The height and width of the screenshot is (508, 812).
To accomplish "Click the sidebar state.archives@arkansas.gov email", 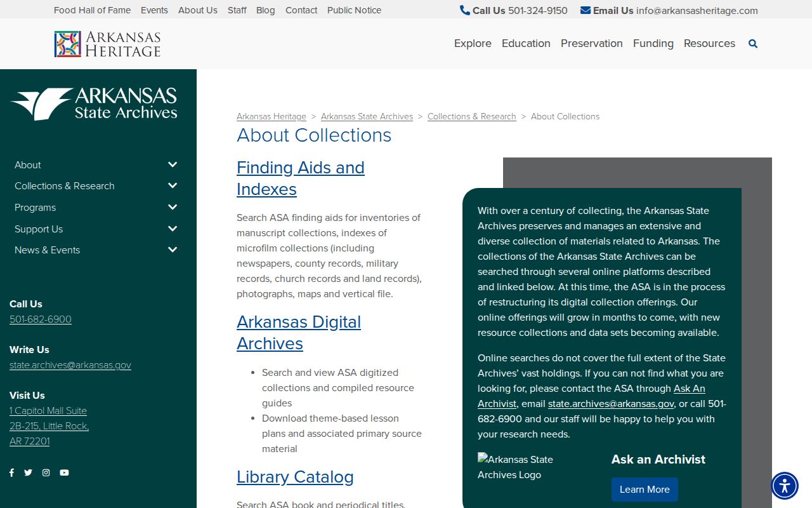I will [70, 365].
